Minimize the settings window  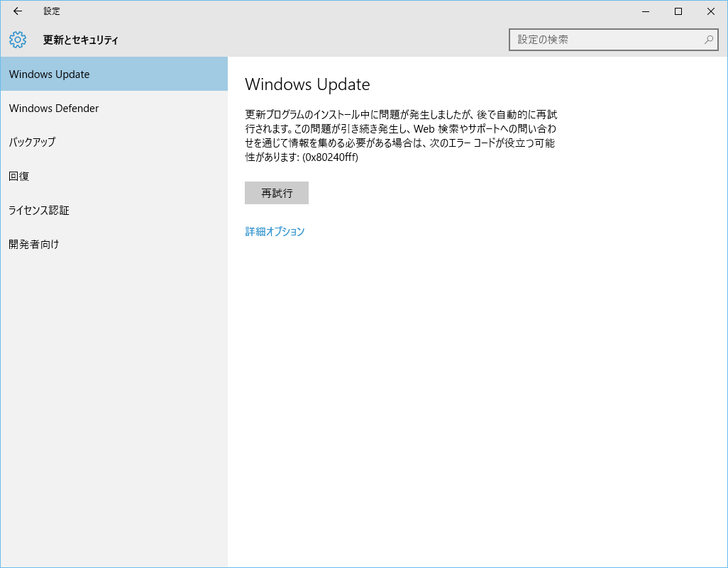(646, 11)
